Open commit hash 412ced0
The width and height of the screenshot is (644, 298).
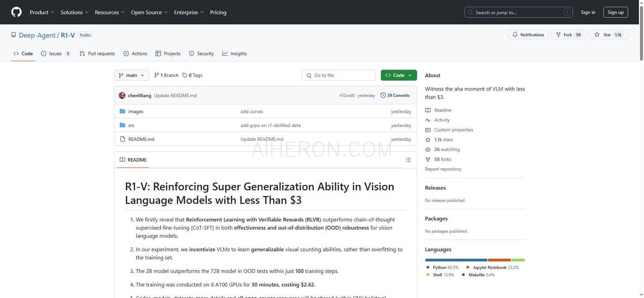[x=347, y=95]
